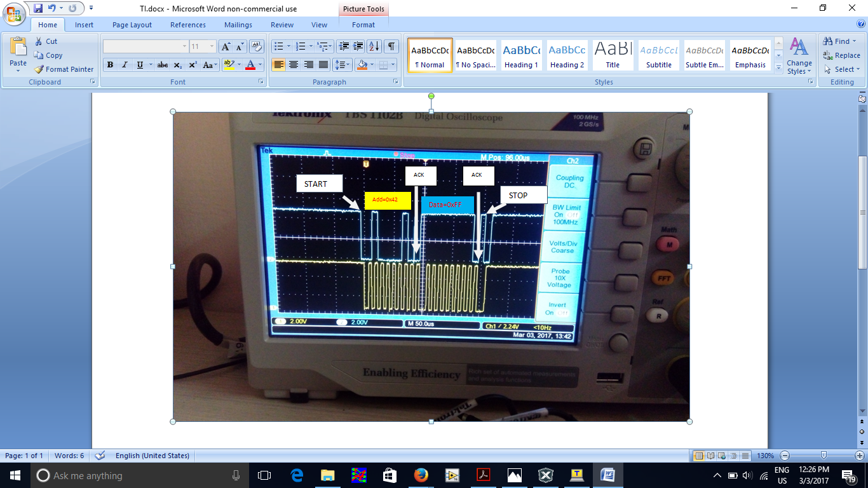Switch to Word icon in taskbar
Image resolution: width=868 pixels, height=488 pixels.
pyautogui.click(x=608, y=475)
